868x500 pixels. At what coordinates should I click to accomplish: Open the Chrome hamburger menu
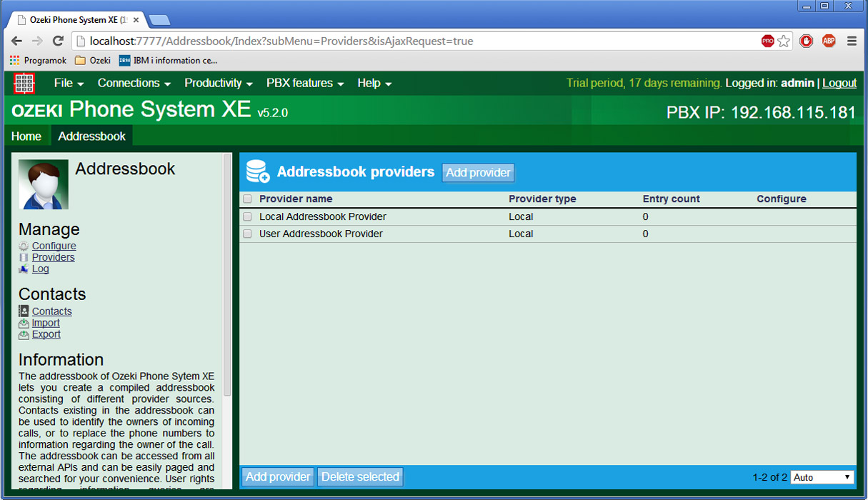(x=852, y=41)
